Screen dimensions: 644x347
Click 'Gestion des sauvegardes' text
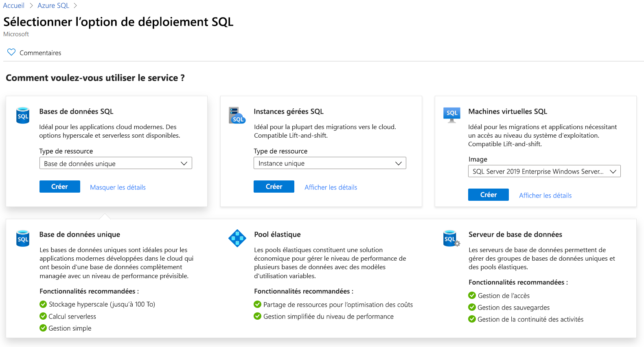(514, 307)
